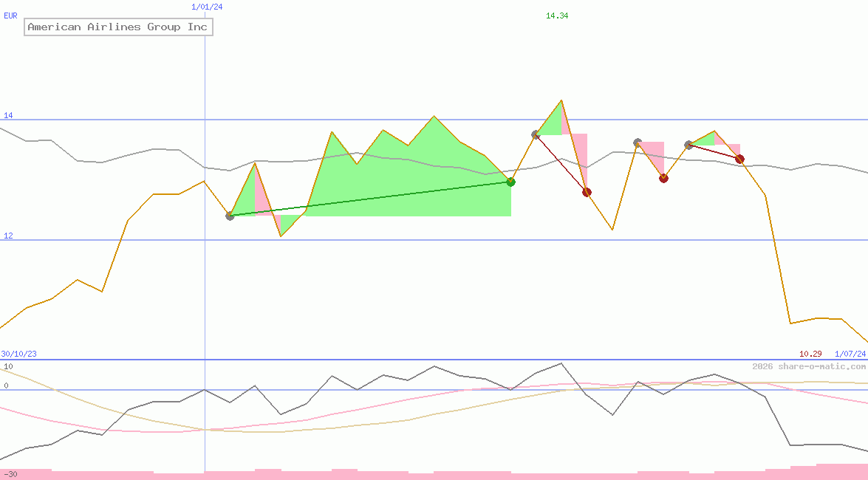Click the -30 indicator scale label
Screen dimensions: 868x480
[x=10, y=475]
